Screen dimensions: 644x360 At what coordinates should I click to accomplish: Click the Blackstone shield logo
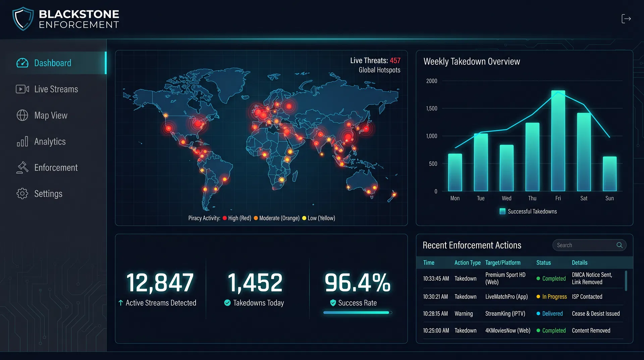pos(23,18)
